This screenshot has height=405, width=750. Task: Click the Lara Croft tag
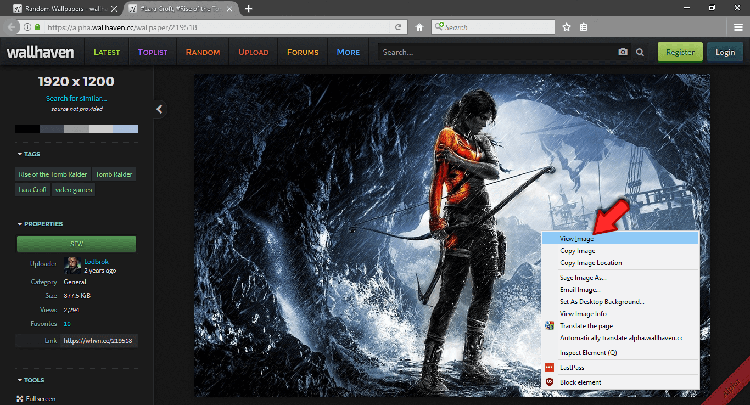(x=33, y=190)
